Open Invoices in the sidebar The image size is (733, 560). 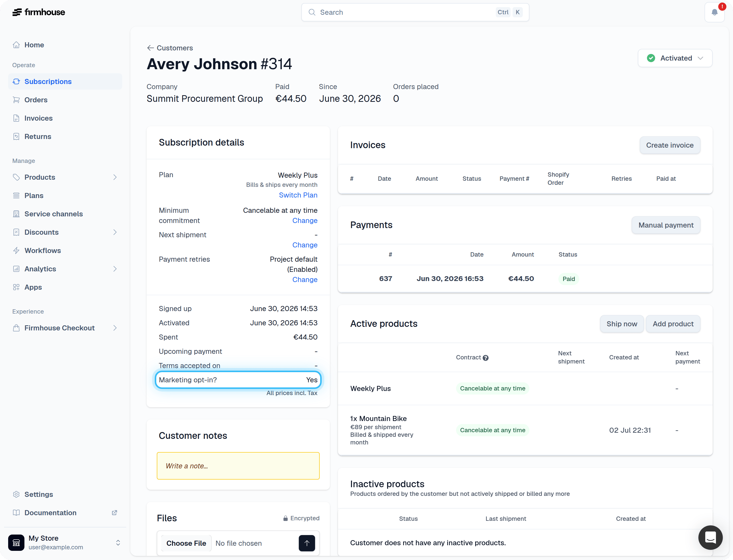(x=65, y=118)
